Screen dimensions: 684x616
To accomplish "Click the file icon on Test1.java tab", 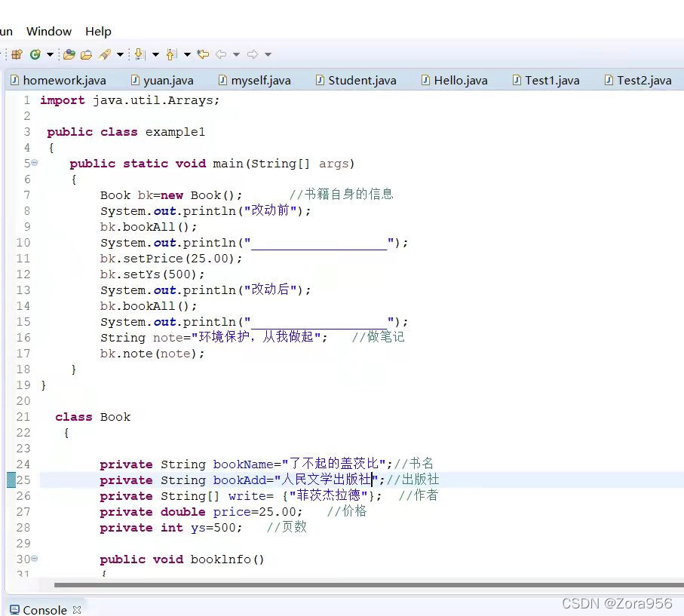I will tap(517, 80).
